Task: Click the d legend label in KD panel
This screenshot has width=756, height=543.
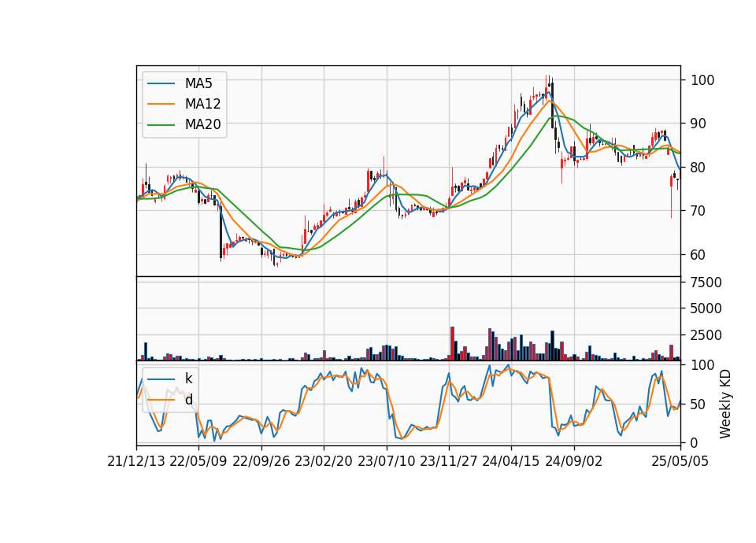Action: [x=189, y=400]
